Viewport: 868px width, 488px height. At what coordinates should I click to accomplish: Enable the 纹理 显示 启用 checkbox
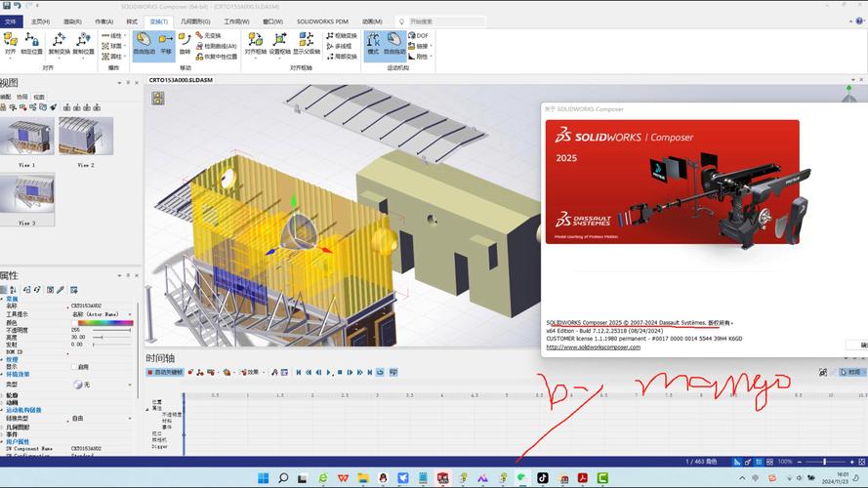[74, 367]
